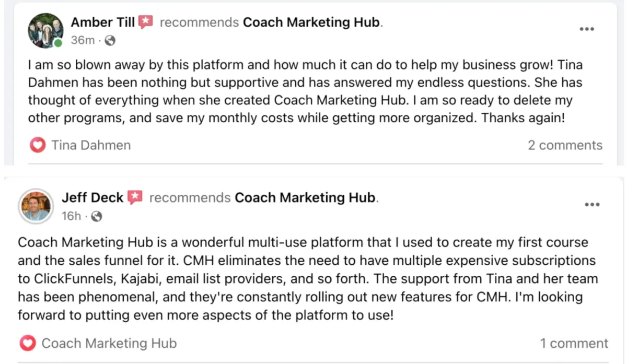Click the recommendation star badge beside Jeff Deck
The height and width of the screenshot is (364, 627).
pyautogui.click(x=135, y=197)
